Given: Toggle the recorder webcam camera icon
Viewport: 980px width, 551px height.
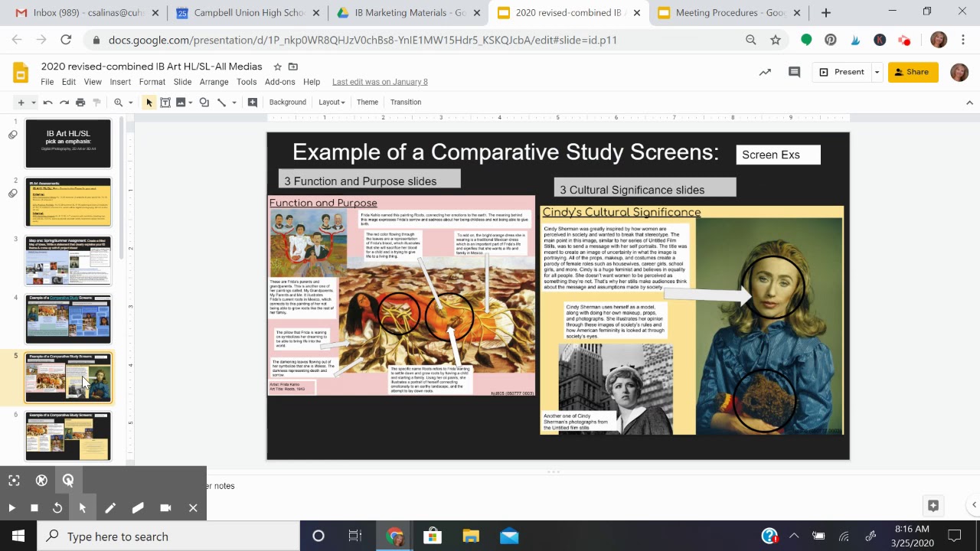Looking at the screenshot, I should tap(165, 507).
